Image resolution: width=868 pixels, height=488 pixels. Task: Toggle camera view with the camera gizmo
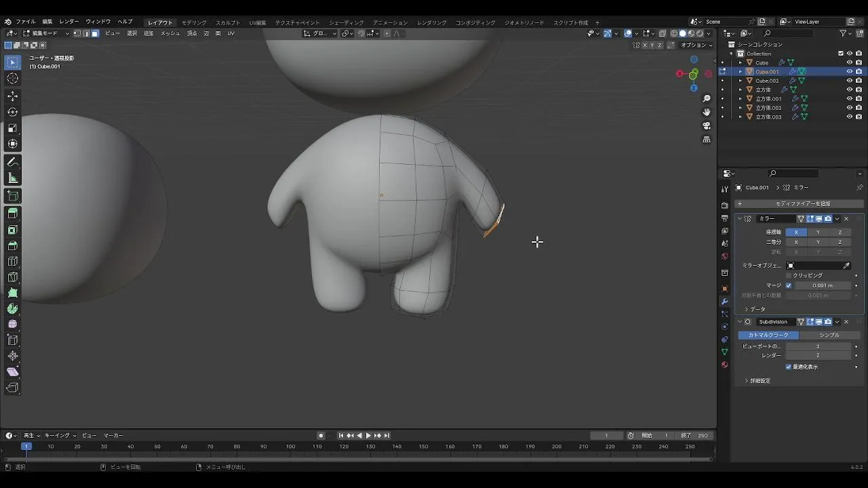[707, 125]
